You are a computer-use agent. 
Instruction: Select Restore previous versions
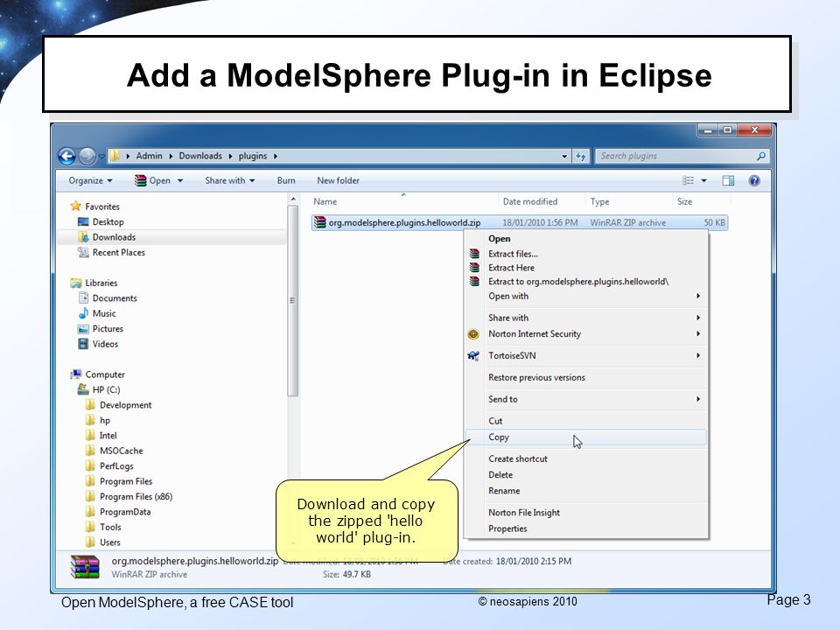(586, 377)
